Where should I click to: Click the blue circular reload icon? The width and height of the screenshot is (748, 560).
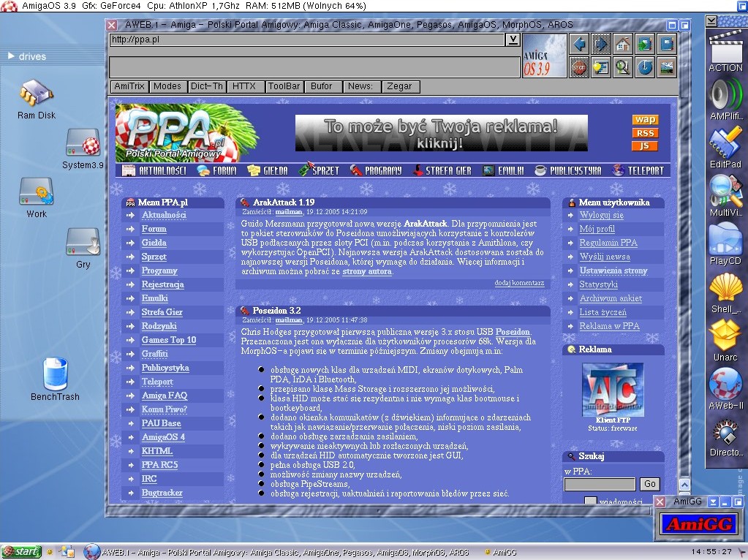point(644,67)
